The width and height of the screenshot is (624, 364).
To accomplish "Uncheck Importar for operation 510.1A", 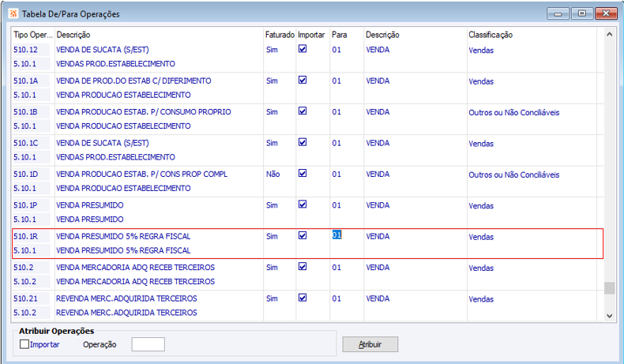I will (303, 80).
